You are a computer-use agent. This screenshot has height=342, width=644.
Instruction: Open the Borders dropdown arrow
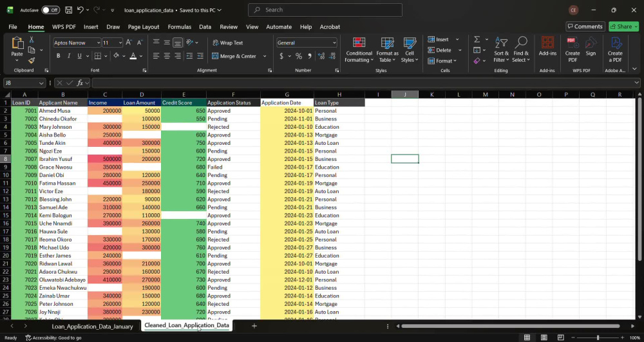click(106, 56)
